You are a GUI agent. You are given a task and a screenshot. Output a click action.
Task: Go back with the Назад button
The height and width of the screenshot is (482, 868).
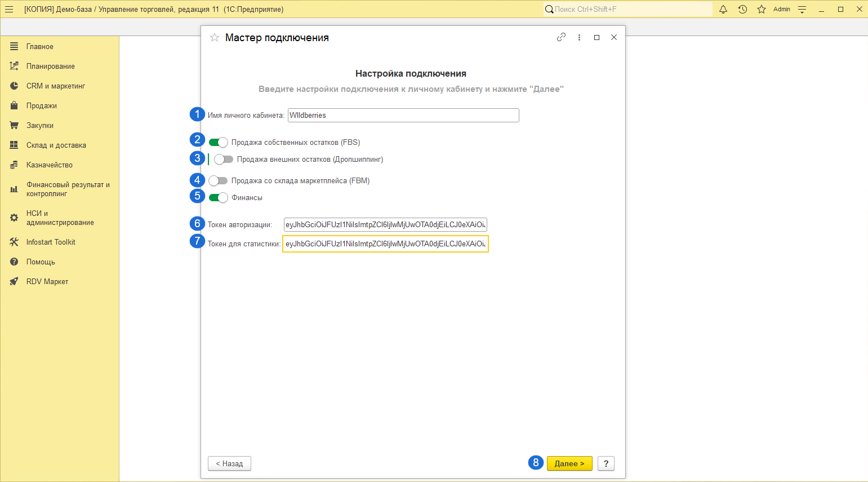pos(229,463)
